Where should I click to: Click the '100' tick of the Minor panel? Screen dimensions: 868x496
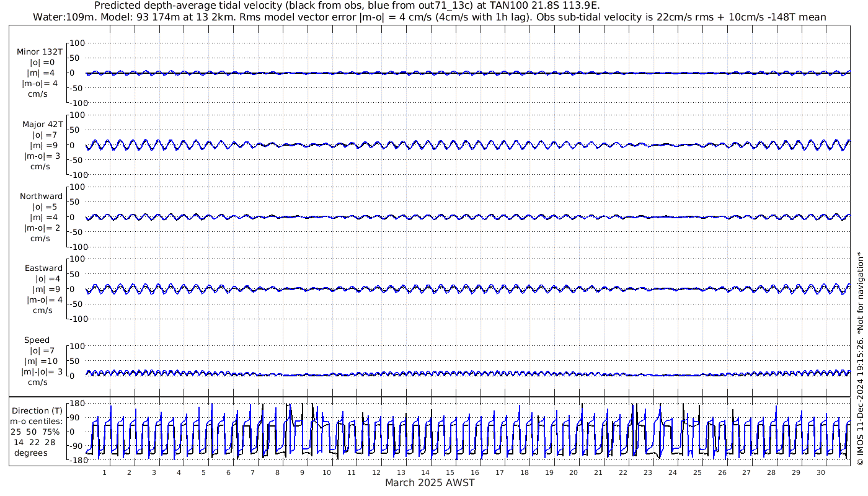[x=77, y=43]
